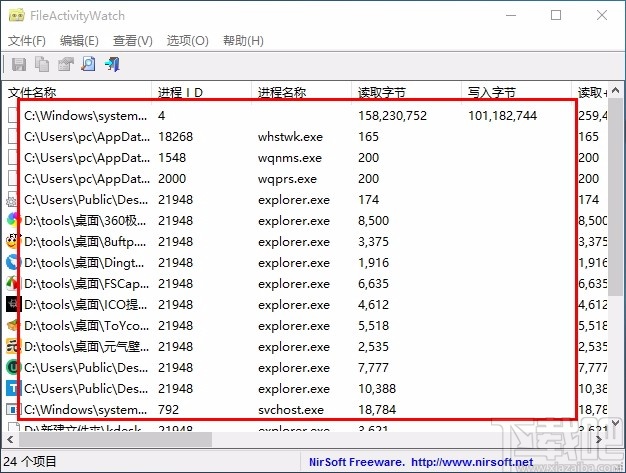
Task: Select the D:\tools\桌面\8uftp.... file name
Action: coord(85,241)
